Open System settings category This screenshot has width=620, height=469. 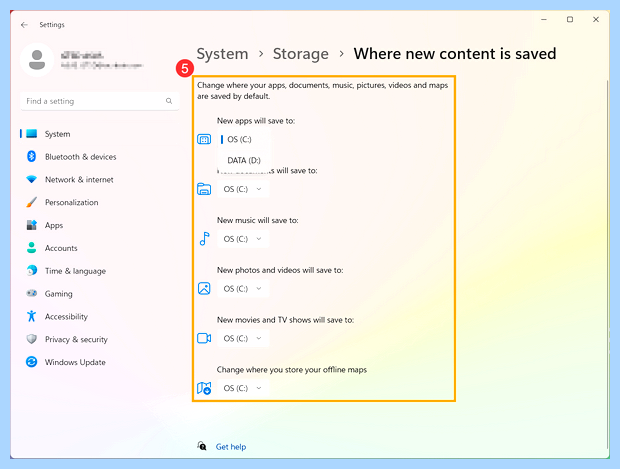(x=99, y=134)
